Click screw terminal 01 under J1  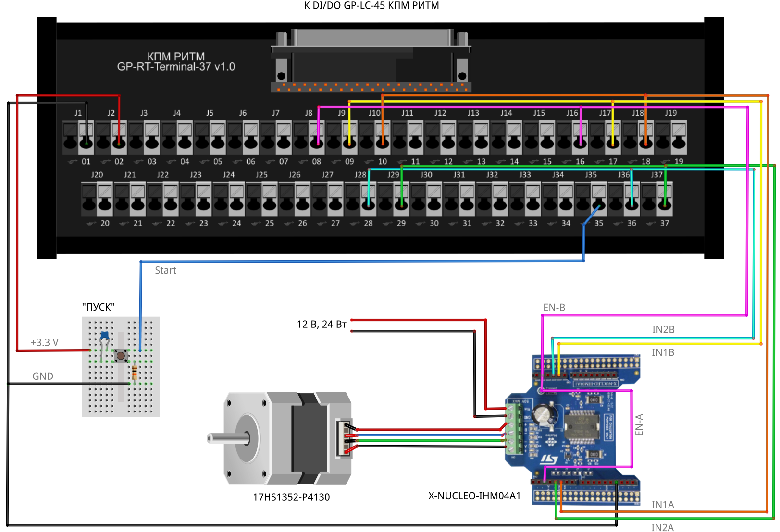coord(86,142)
